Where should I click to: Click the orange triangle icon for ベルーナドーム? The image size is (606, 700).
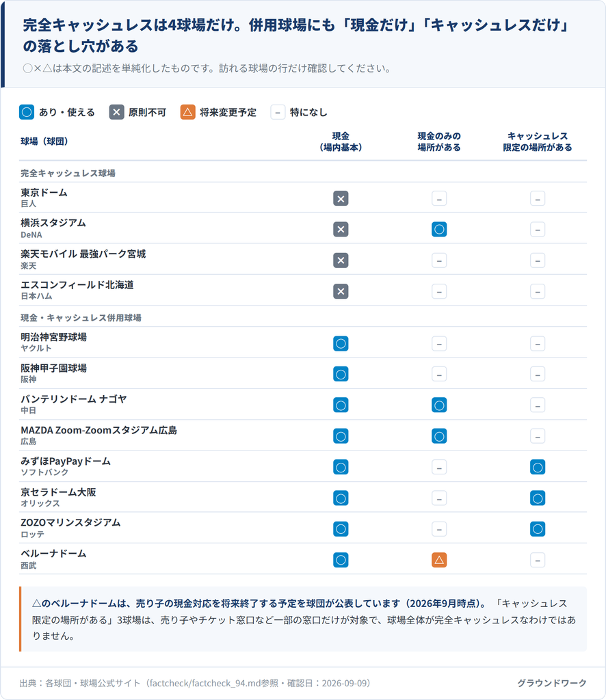439,560
